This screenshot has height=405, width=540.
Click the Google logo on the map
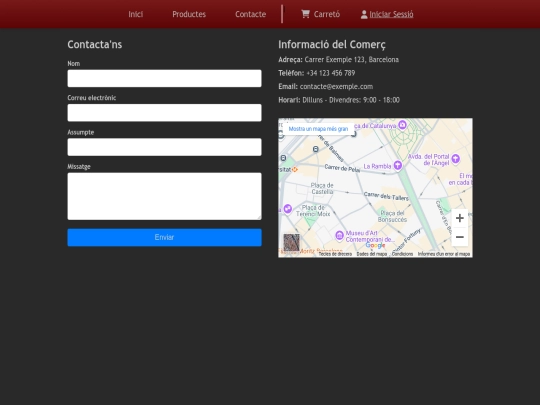[375, 246]
